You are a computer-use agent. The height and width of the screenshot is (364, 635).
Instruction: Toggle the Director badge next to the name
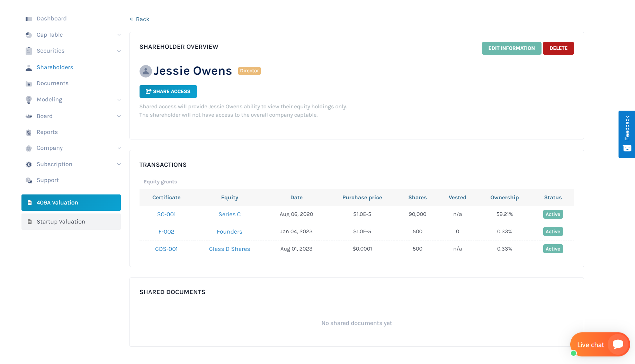249,71
